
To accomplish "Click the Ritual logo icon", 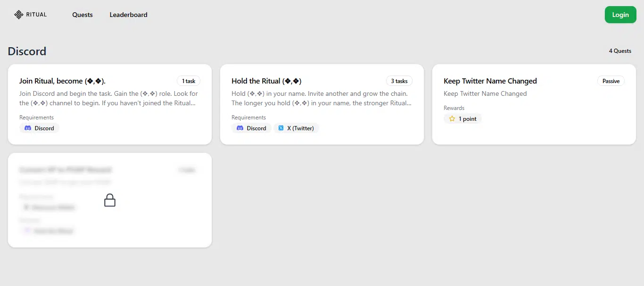I will tap(19, 15).
